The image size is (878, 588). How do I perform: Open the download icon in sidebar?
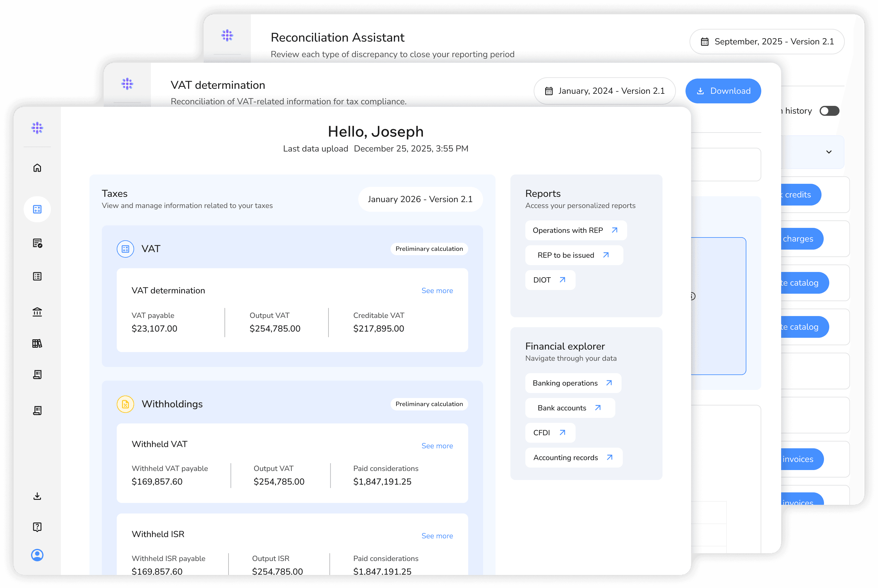pos(37,496)
